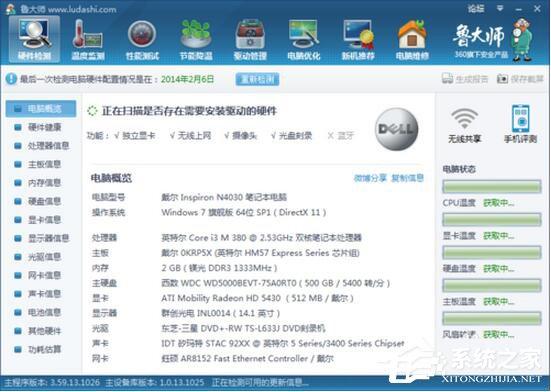The width and height of the screenshot is (551, 392).
Task: Click the 2014年2月6日 detection date
Action: (187, 79)
